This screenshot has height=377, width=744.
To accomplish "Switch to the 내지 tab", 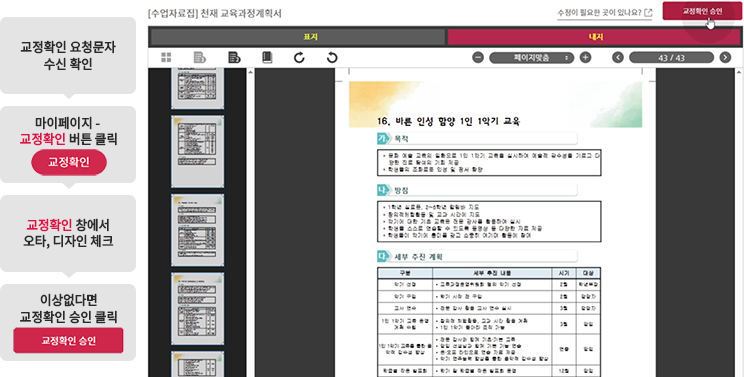I will 595,37.
